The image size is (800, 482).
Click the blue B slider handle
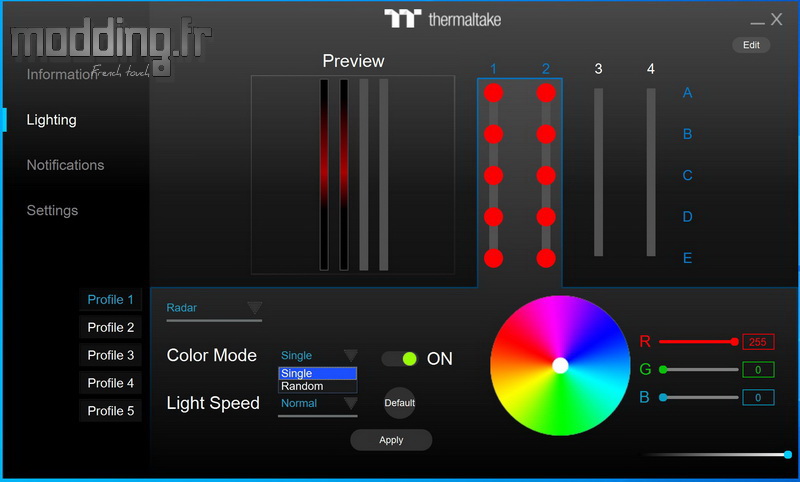click(663, 397)
